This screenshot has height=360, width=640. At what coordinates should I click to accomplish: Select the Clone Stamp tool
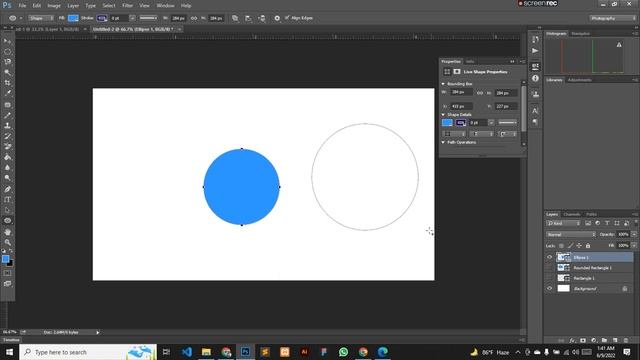click(x=7, y=126)
